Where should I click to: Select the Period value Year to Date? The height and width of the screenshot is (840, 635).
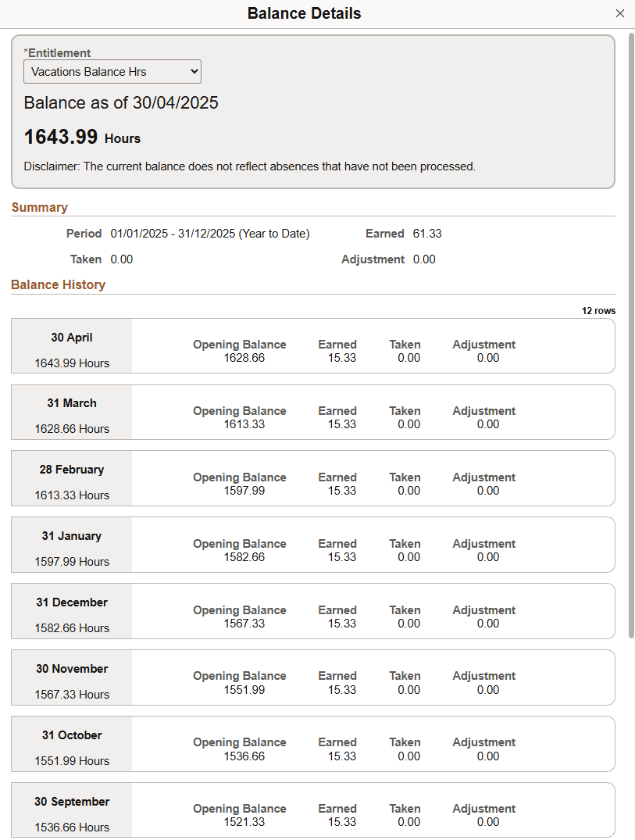[x=208, y=233]
